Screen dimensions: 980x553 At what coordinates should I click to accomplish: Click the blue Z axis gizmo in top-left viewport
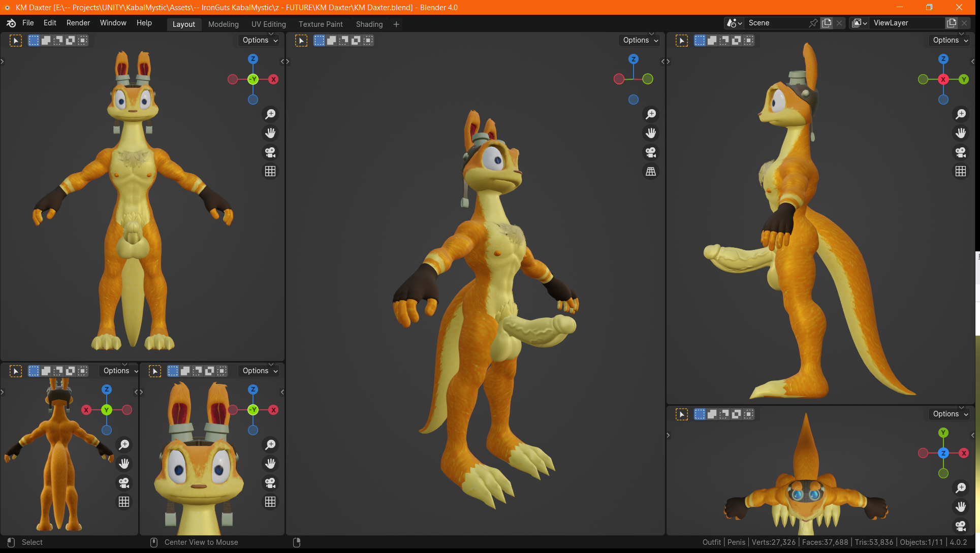point(253,59)
